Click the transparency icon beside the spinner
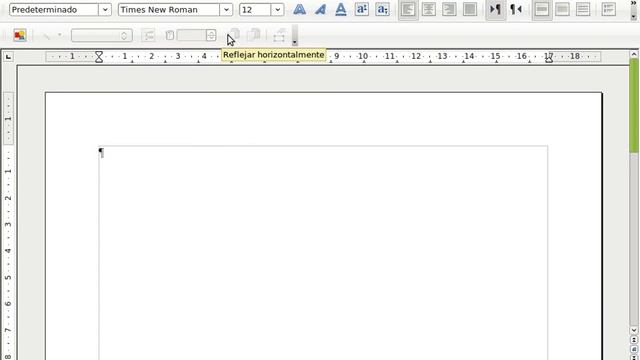Viewport: 640px width, 360px height. point(169,36)
